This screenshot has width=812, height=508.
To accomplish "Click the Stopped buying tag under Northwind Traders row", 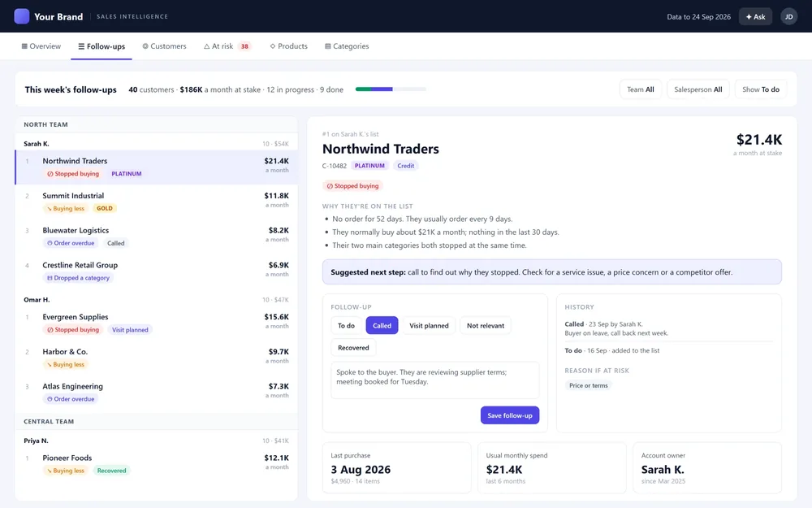I will (72, 174).
